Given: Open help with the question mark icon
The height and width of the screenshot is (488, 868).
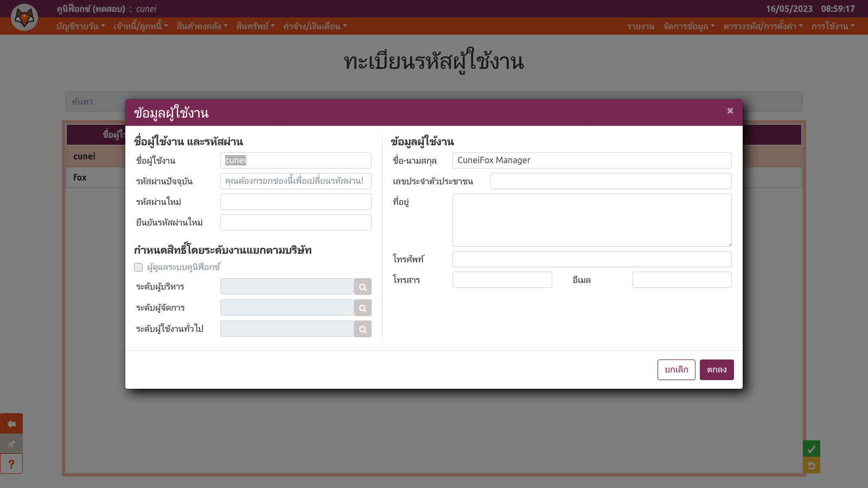Looking at the screenshot, I should (11, 464).
